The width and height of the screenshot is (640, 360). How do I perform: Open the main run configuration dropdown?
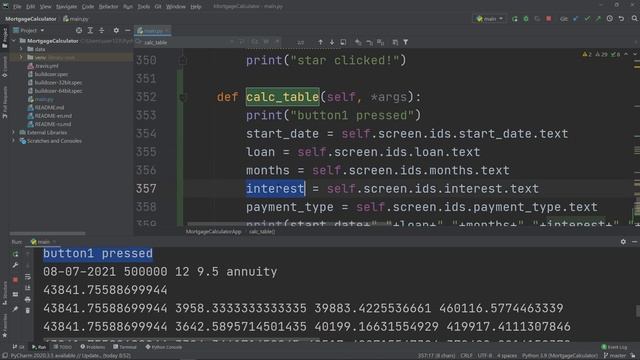[x=490, y=19]
